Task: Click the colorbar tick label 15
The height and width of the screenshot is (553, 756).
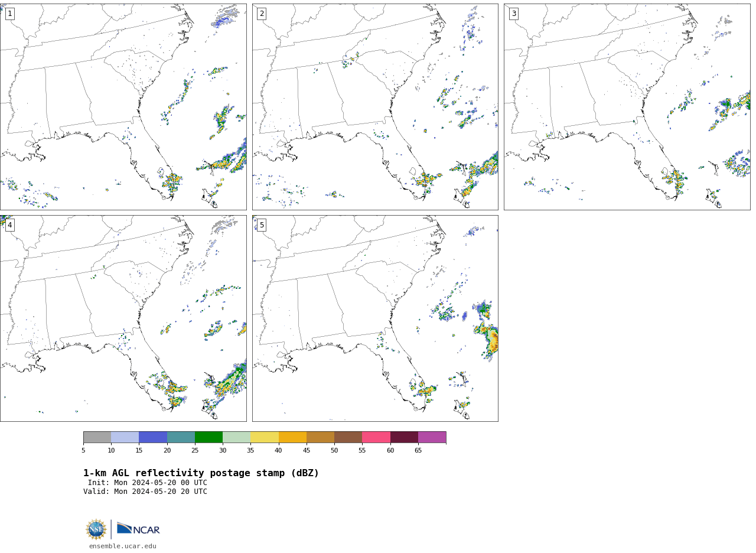Action: (x=139, y=451)
